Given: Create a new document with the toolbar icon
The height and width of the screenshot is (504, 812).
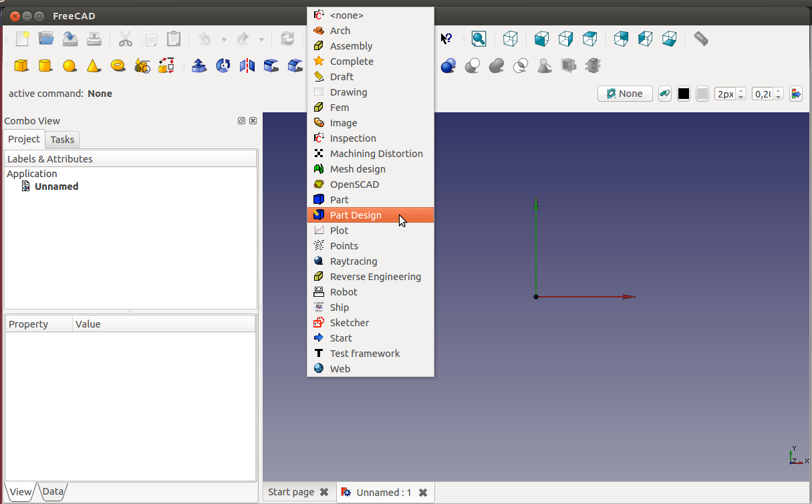Looking at the screenshot, I should pyautogui.click(x=22, y=39).
